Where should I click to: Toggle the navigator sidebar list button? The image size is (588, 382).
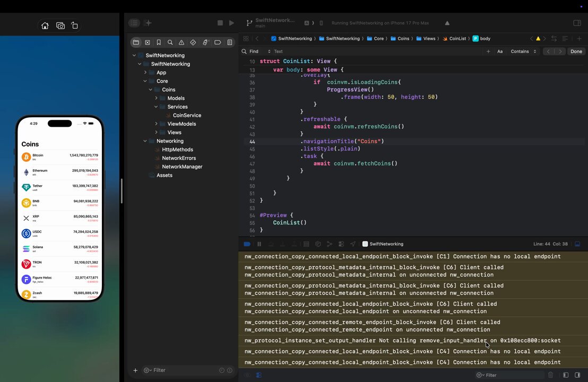(134, 23)
